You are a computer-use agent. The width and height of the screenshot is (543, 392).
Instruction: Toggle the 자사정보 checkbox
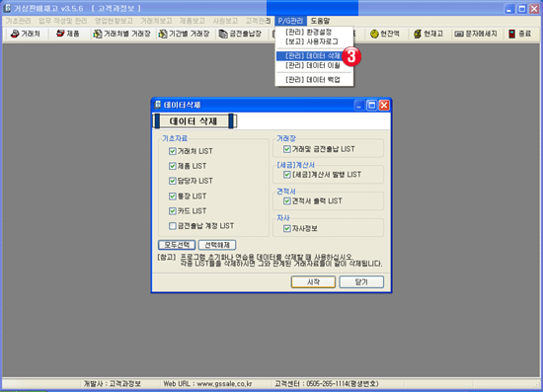click(287, 228)
